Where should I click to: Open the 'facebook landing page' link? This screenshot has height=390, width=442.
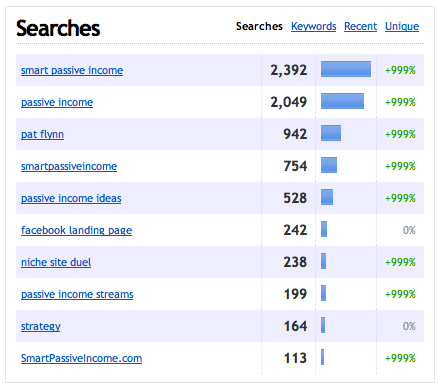pyautogui.click(x=76, y=230)
